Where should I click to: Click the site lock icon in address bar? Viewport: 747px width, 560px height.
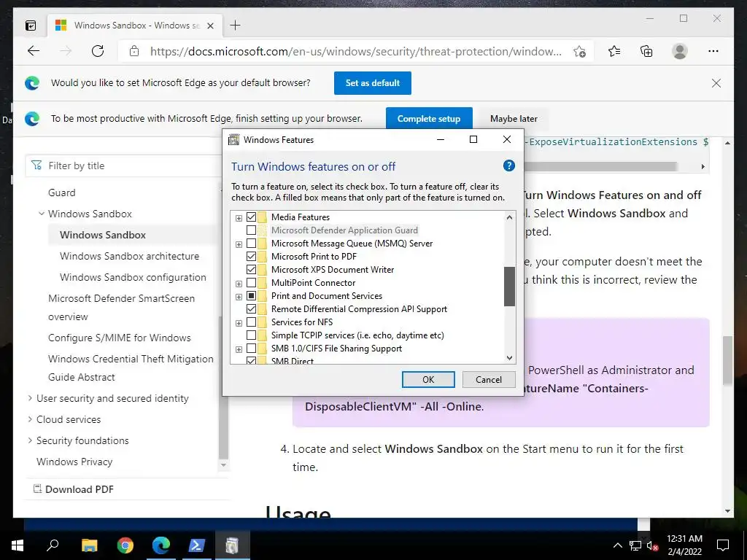click(x=134, y=51)
